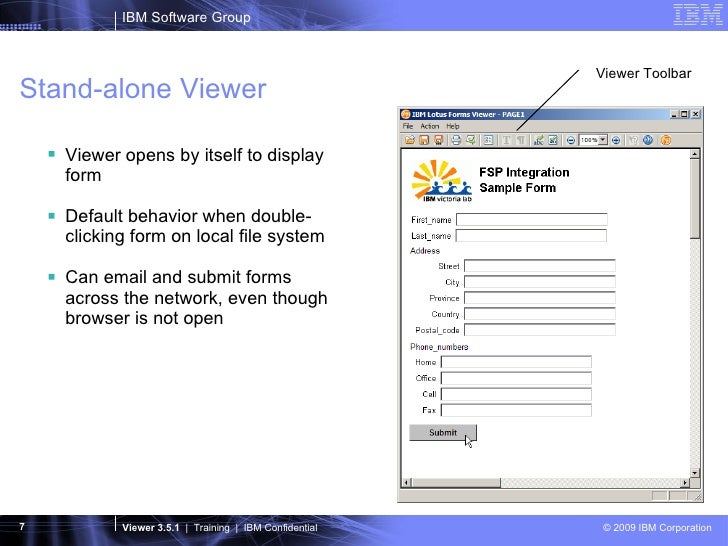
Task: Click the Address section label
Action: (x=425, y=251)
